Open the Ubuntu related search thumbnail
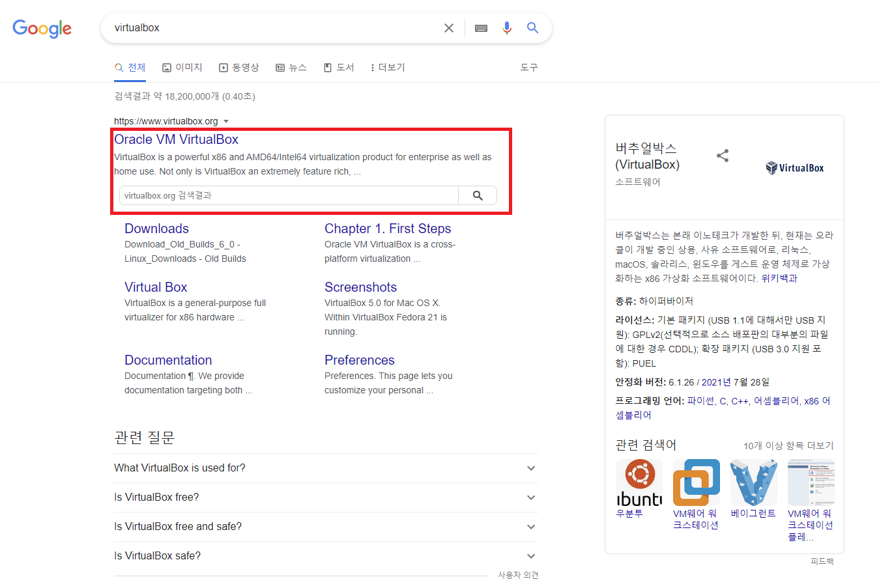 click(639, 483)
